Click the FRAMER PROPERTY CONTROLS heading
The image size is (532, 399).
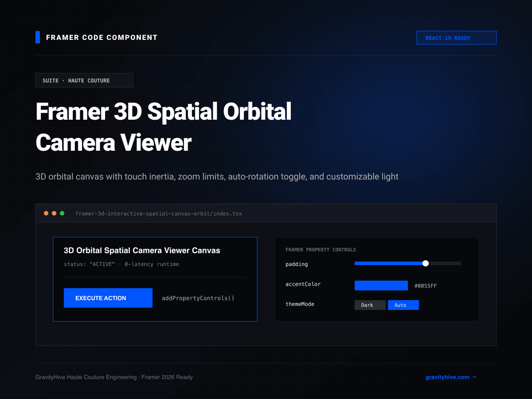[321, 250]
